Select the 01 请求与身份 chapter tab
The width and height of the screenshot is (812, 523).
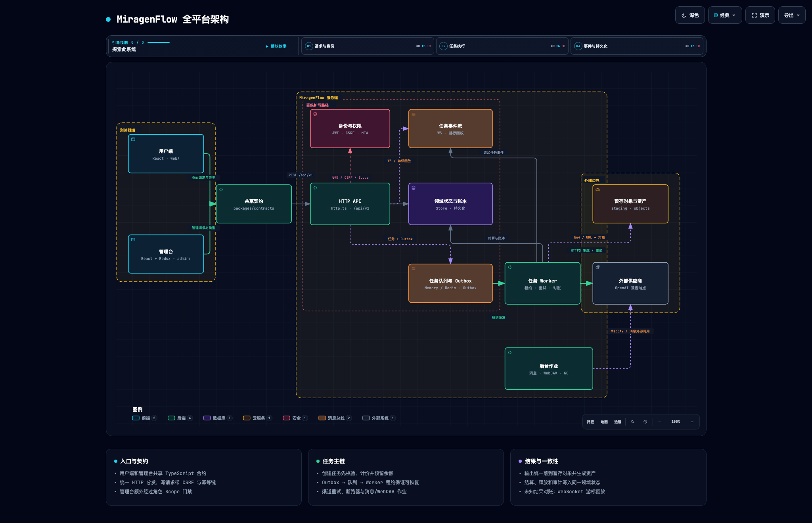point(368,46)
